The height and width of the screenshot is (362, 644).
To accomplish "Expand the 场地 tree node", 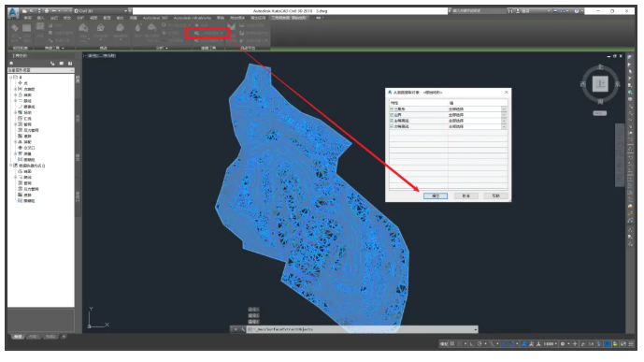I will click(x=16, y=112).
